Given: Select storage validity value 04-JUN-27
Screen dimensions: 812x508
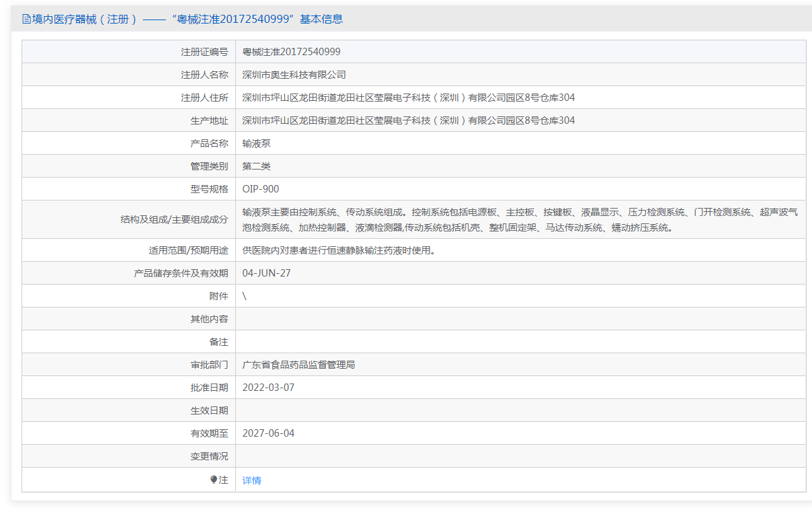Looking at the screenshot, I should click(x=266, y=273).
